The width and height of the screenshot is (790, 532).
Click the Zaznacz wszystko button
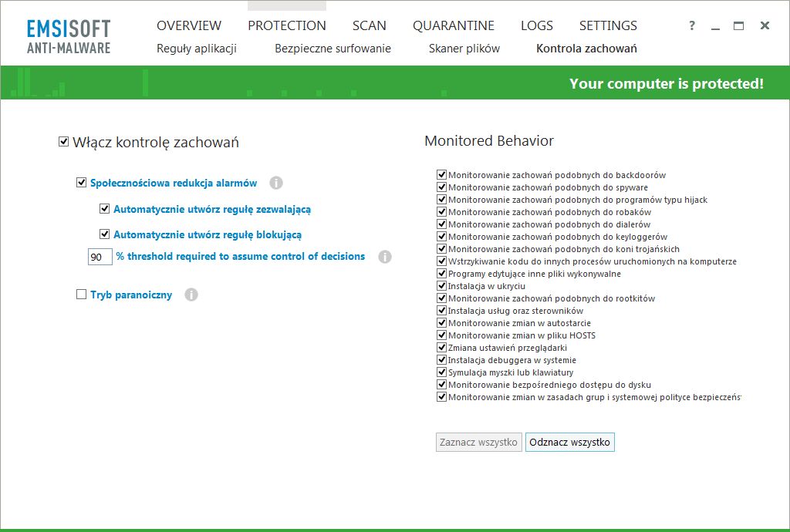tap(478, 443)
